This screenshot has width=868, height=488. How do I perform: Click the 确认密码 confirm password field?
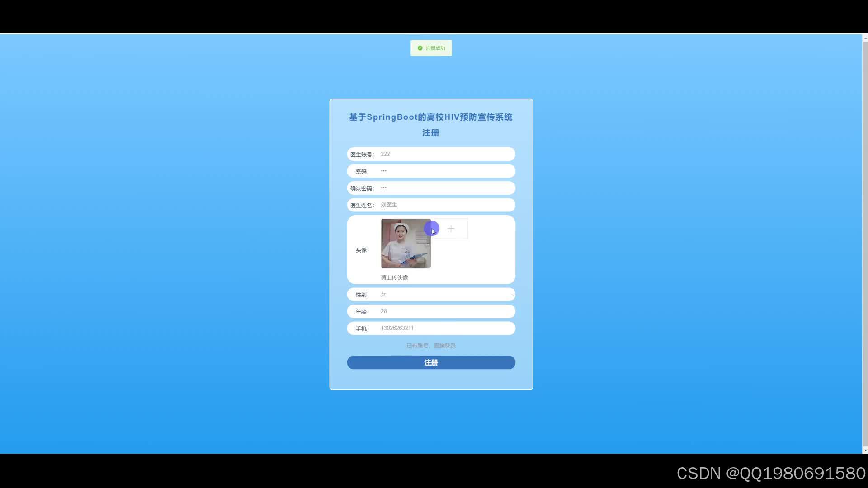click(445, 188)
